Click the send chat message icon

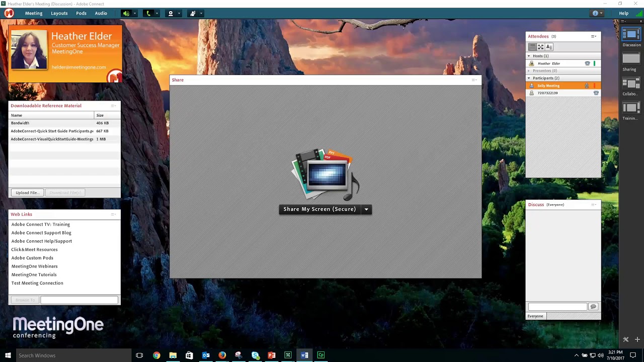(x=593, y=307)
